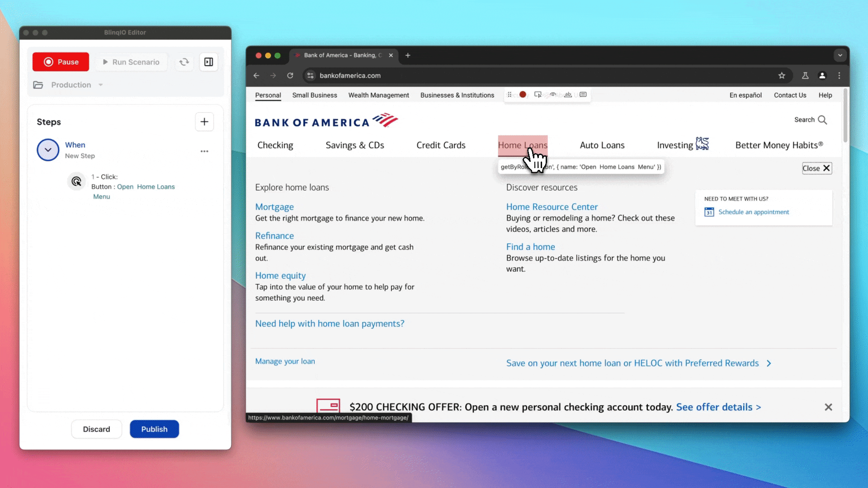Add a new step with plus icon
Viewport: 868px width, 488px height.
204,122
